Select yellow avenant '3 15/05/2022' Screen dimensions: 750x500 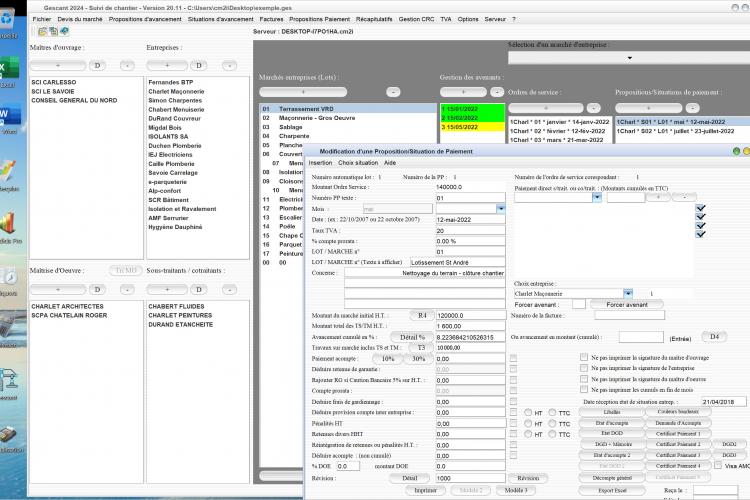point(472,127)
